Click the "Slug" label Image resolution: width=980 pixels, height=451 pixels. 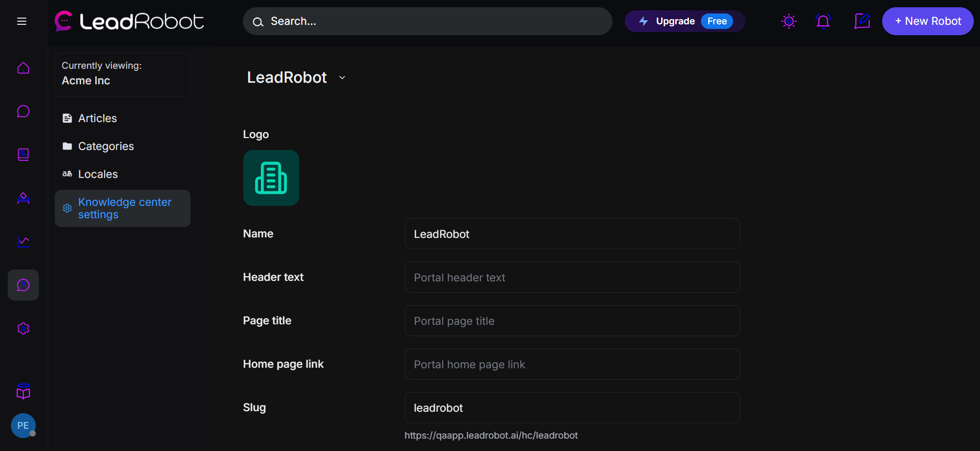(254, 408)
